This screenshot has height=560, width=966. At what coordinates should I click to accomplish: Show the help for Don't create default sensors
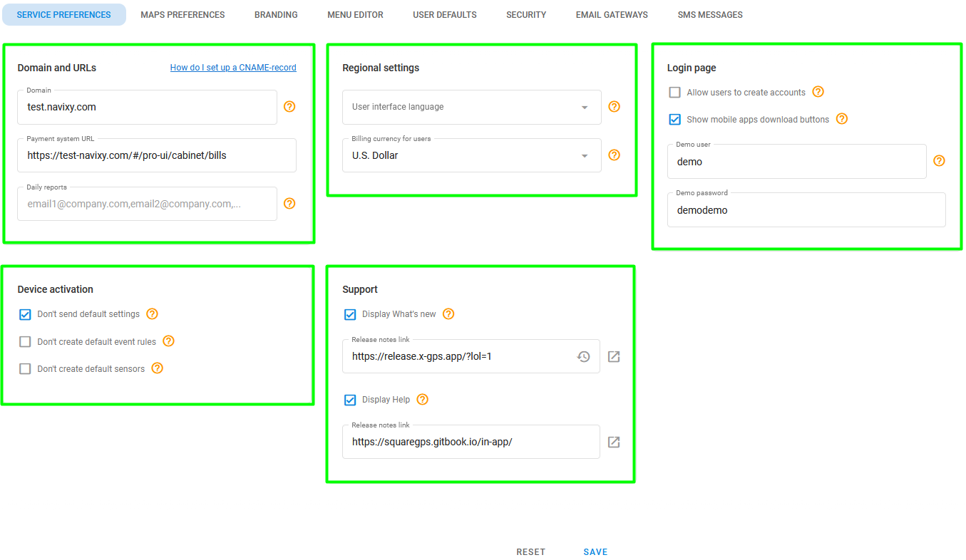point(158,368)
